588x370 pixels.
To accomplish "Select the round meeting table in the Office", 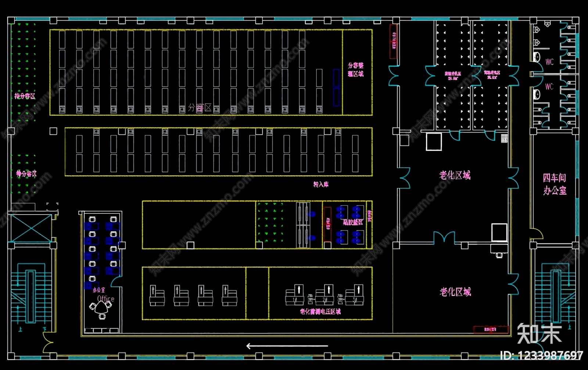I will (101, 308).
